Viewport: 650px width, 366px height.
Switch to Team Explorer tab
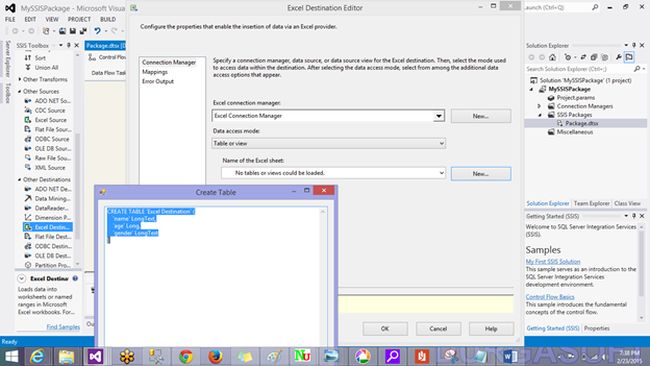592,203
